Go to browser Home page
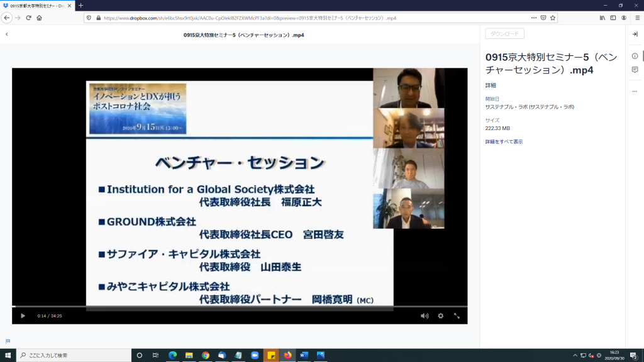This screenshot has width=644, height=362. pos(40,18)
